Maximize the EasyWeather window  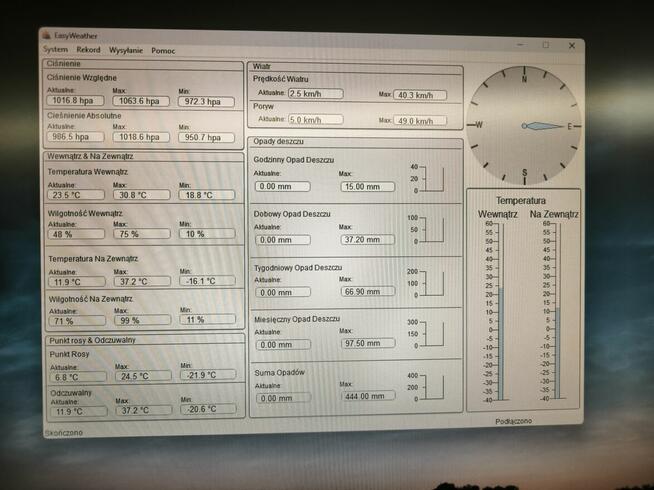[545, 45]
